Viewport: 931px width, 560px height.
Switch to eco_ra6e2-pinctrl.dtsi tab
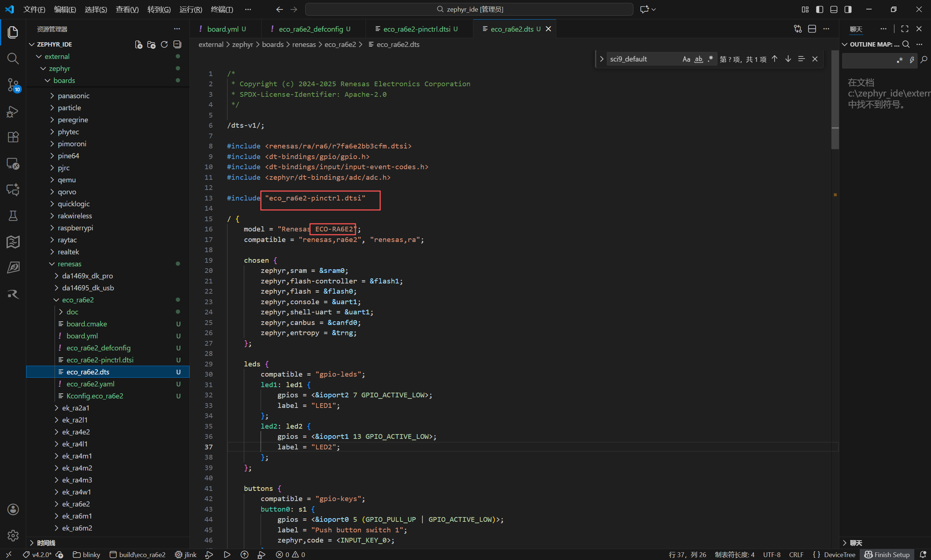click(x=419, y=29)
